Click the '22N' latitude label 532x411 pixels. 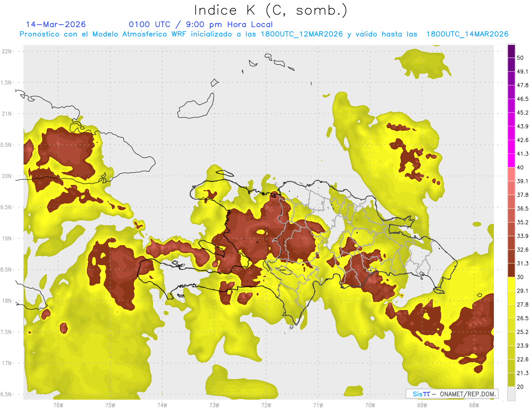coord(8,51)
